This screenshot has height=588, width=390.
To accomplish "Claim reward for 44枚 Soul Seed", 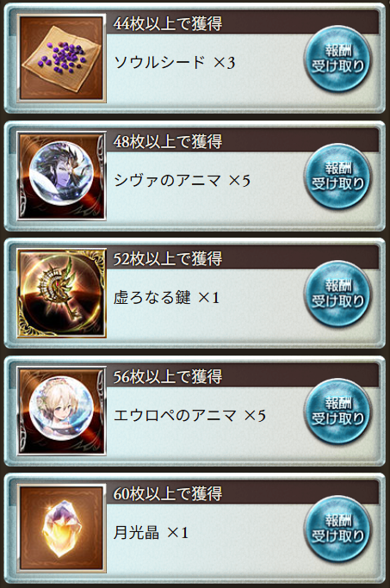I will [x=337, y=59].
